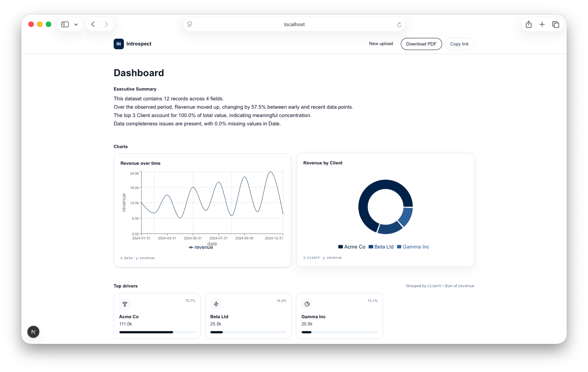Click the trophy icon on Acme Co card
Screen dimensions: 588x372
(125, 304)
